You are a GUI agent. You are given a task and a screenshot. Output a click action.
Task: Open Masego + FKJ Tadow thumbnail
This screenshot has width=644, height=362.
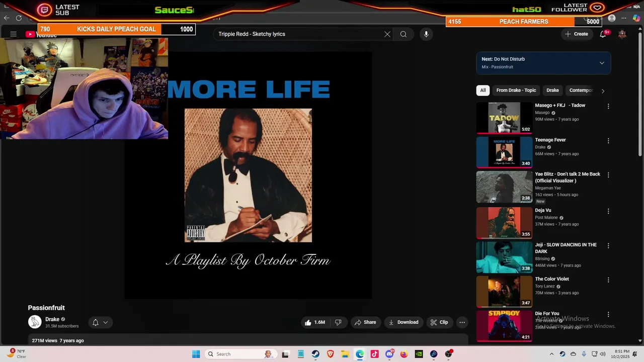504,118
